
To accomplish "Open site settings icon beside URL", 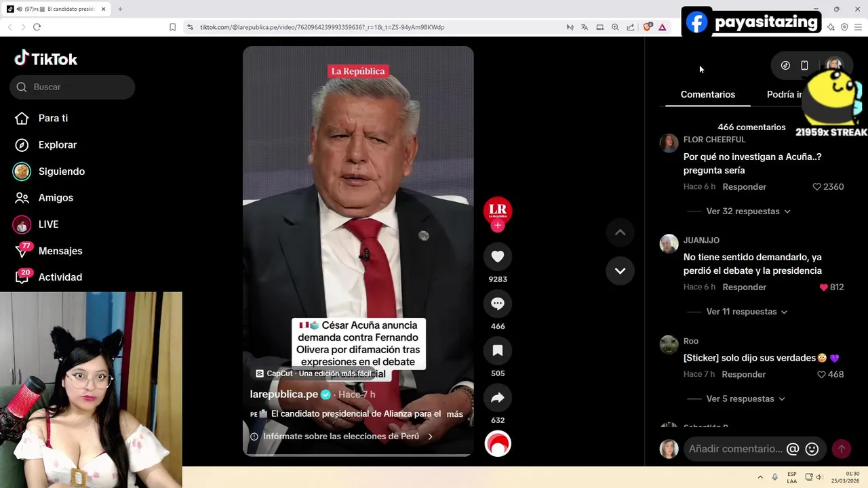I will tap(190, 27).
